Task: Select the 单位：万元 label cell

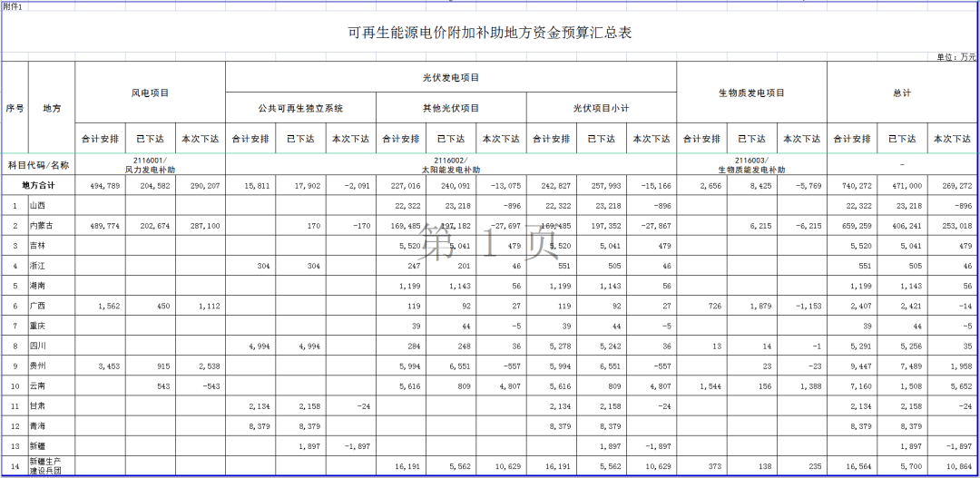Action: click(x=955, y=57)
